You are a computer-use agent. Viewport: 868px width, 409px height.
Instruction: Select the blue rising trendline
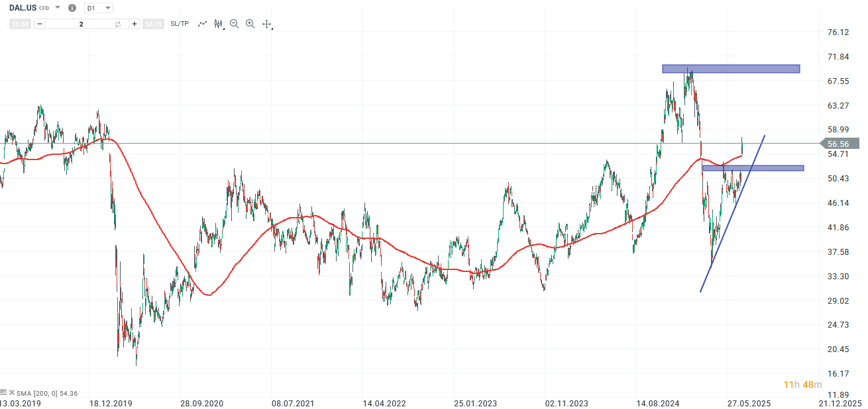point(732,214)
